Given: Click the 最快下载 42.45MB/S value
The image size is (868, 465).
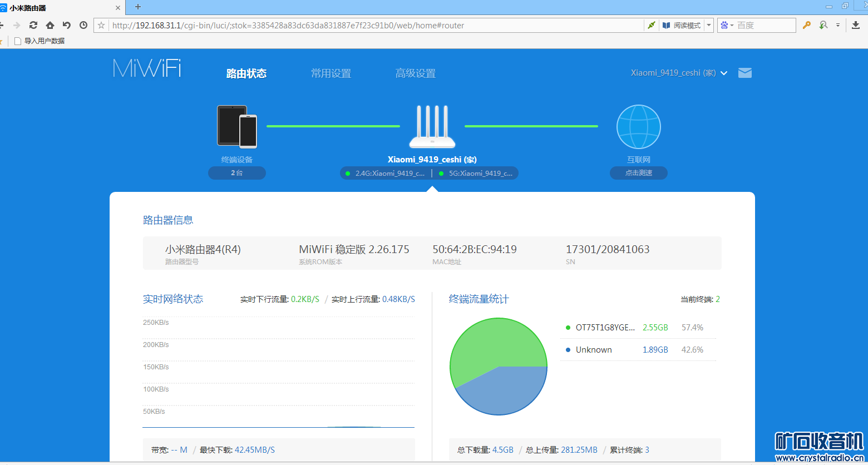Looking at the screenshot, I should tap(255, 450).
